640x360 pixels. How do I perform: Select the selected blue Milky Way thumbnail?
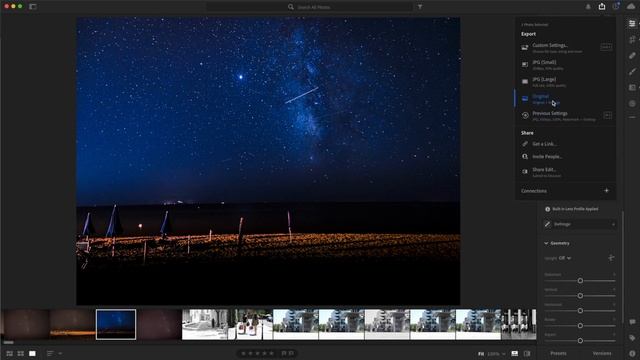tap(116, 324)
